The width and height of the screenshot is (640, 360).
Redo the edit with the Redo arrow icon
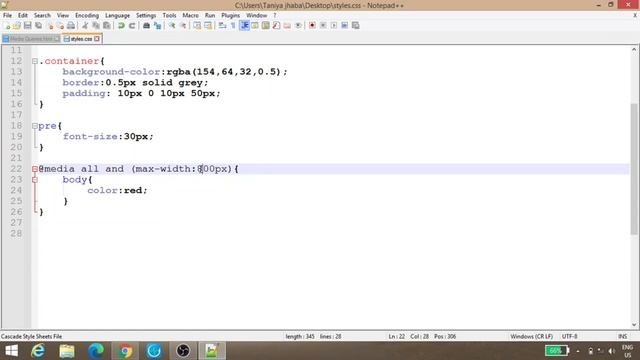(x=132, y=26)
